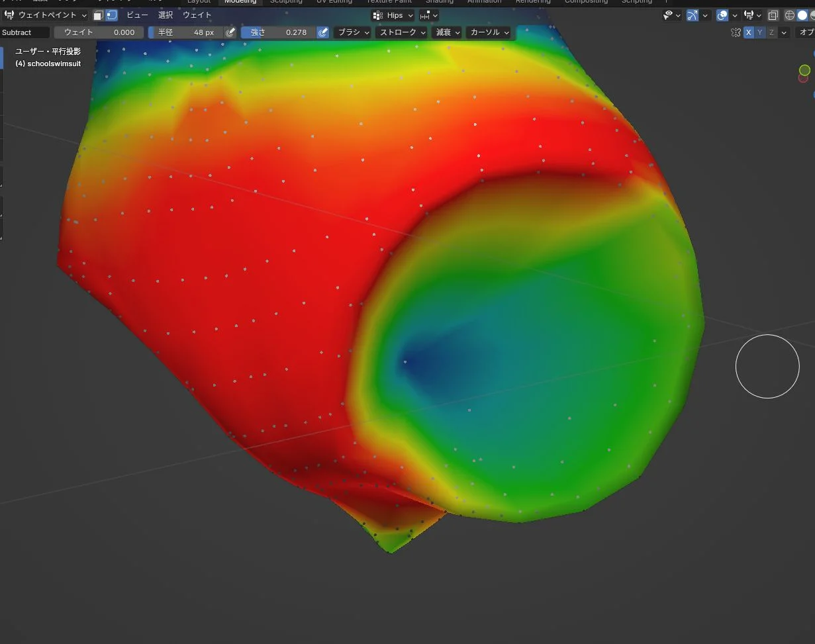The height and width of the screenshot is (644, 815).
Task: Click the 強さ strength slider
Action: 278,32
